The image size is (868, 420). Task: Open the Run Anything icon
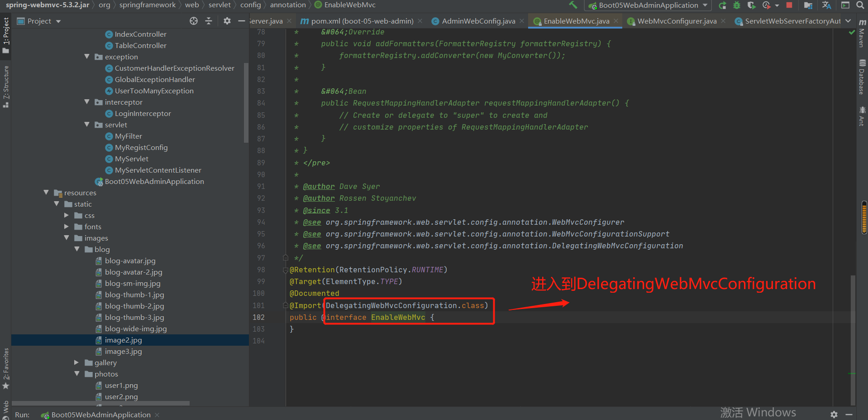(845, 5)
